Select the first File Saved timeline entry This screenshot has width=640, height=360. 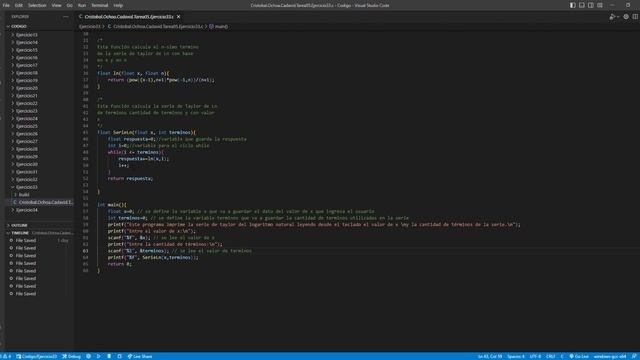[x=40, y=240]
